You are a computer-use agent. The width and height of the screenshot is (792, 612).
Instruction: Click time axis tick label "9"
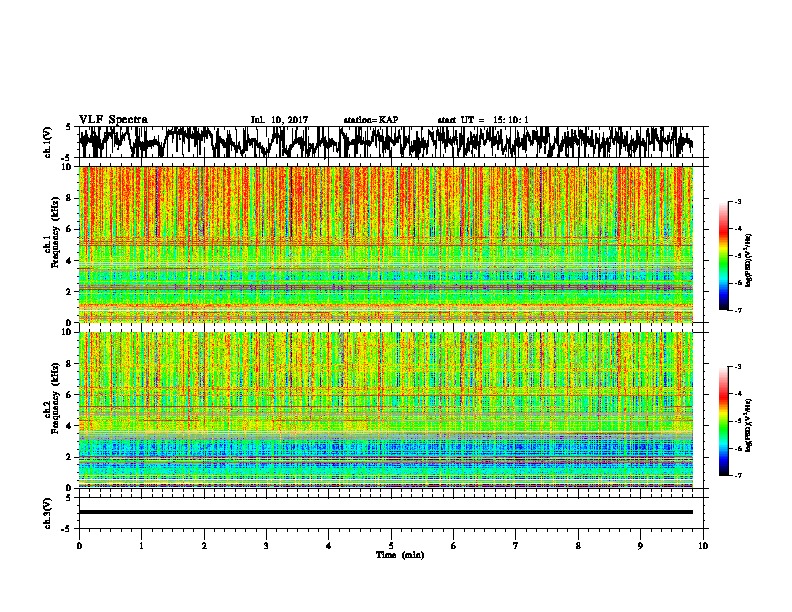point(640,546)
